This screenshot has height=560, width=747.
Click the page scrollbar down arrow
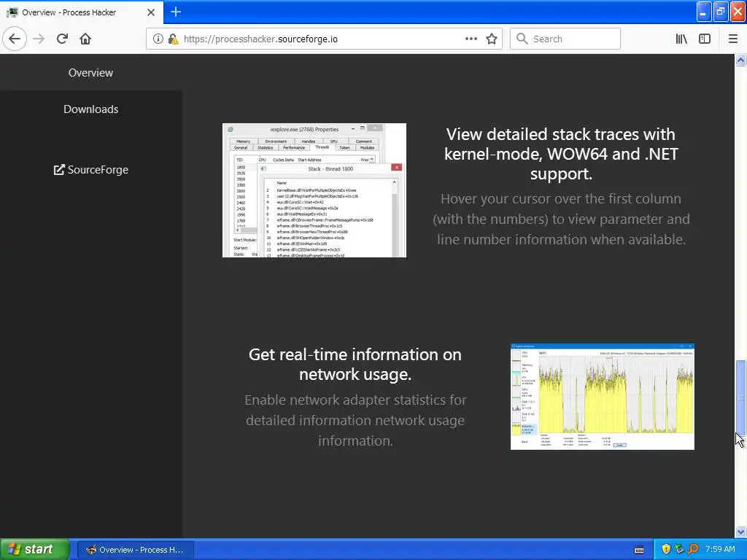tap(740, 532)
